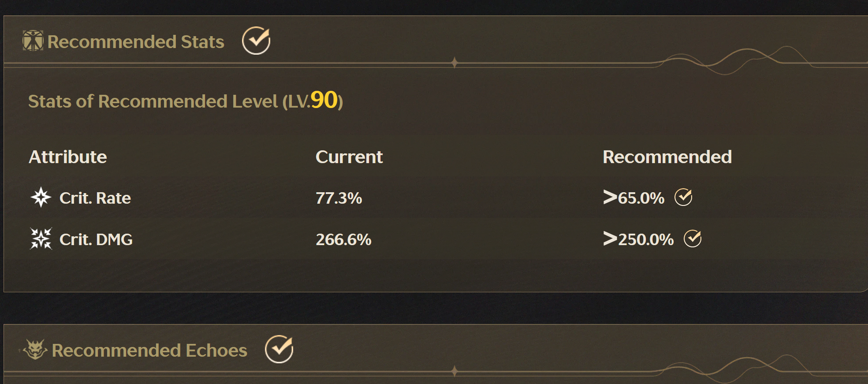This screenshot has height=384, width=868.
Task: Click checkmark next to >65.0% value
Action: coord(683,197)
